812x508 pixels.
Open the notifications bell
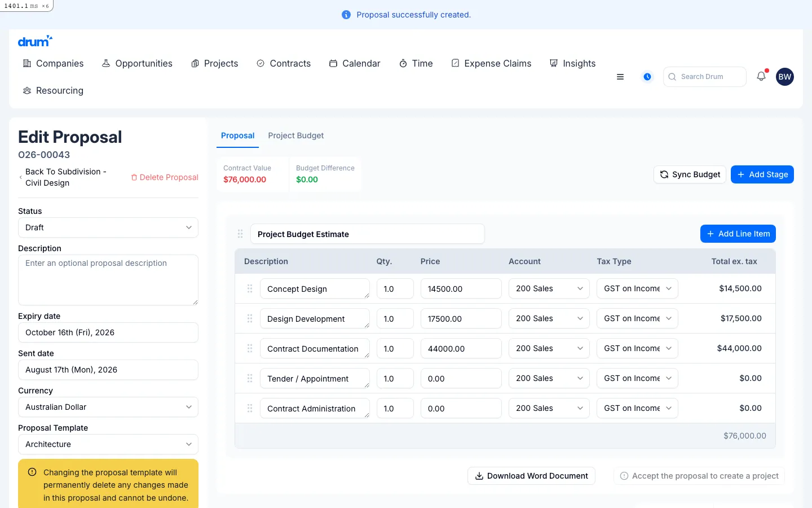(761, 76)
